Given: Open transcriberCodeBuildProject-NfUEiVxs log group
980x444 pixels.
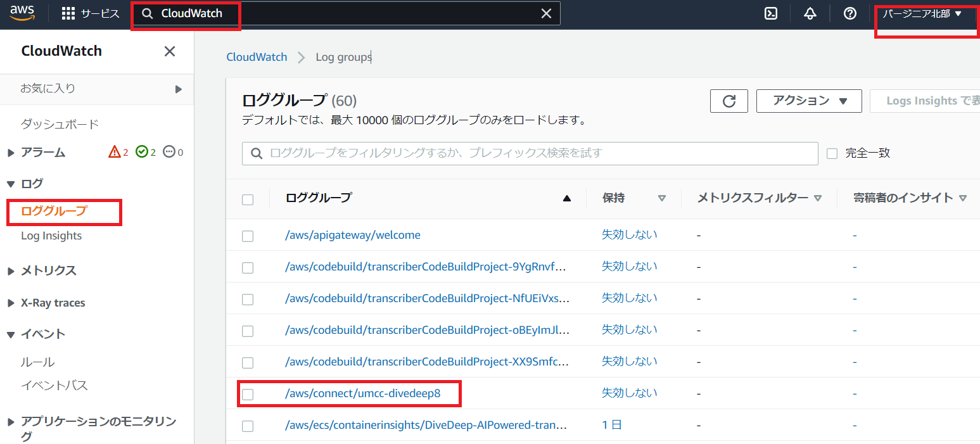Looking at the screenshot, I should 428,298.
